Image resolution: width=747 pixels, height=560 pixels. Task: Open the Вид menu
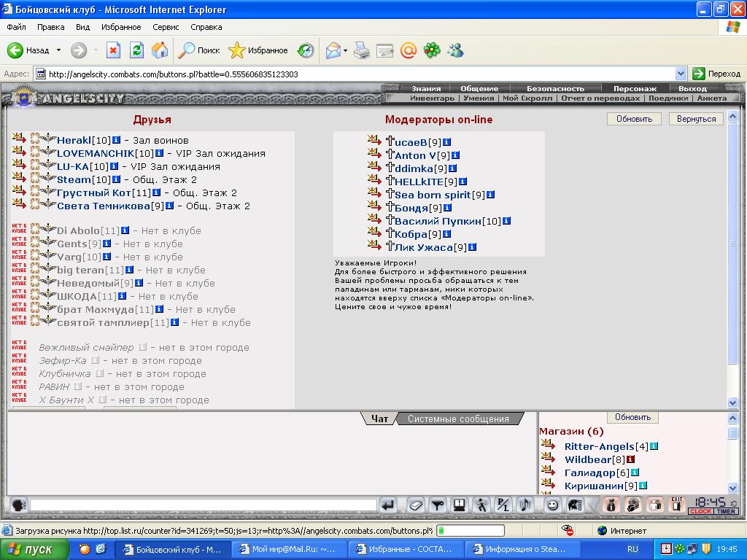[83, 27]
